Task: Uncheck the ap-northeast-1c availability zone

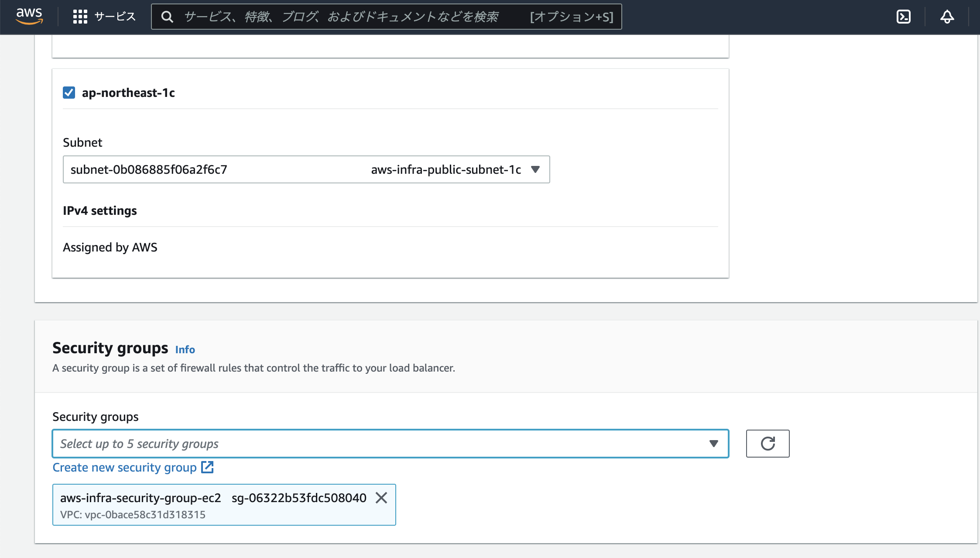Action: point(69,92)
